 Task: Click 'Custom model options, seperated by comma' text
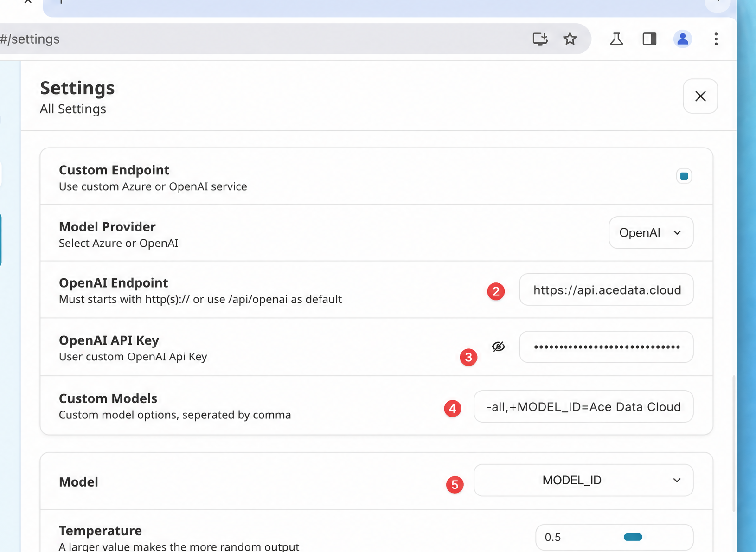pyautogui.click(x=175, y=415)
